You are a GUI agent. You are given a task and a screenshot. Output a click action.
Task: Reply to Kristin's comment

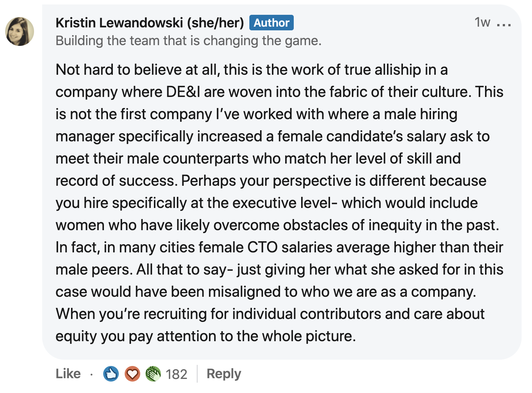(223, 374)
